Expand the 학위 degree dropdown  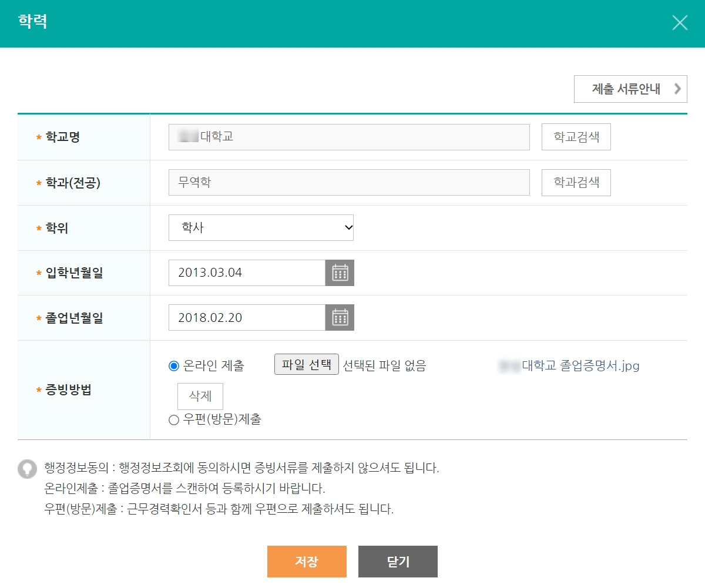click(x=261, y=227)
